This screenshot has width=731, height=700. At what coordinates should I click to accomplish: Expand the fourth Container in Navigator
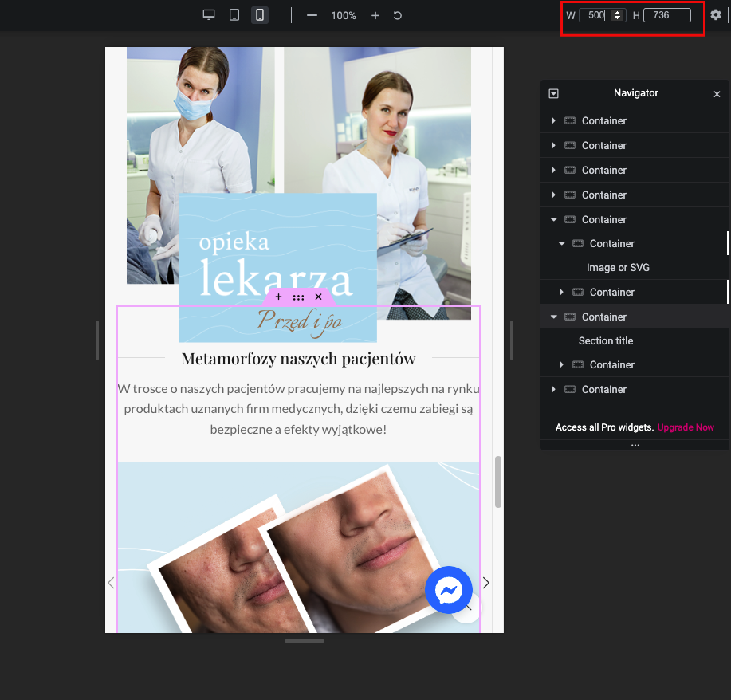pyautogui.click(x=553, y=195)
